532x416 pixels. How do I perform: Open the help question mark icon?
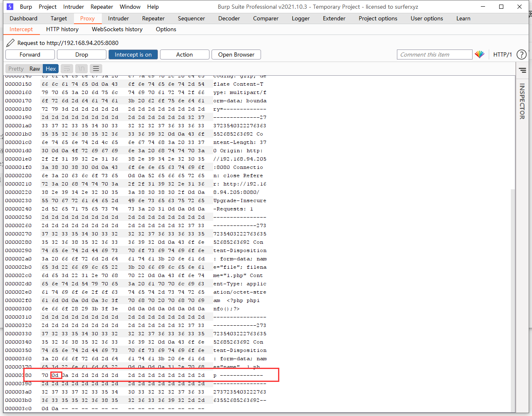pos(521,54)
